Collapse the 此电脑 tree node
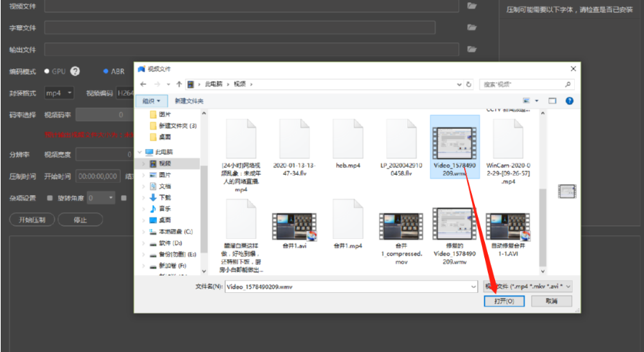 (140, 152)
